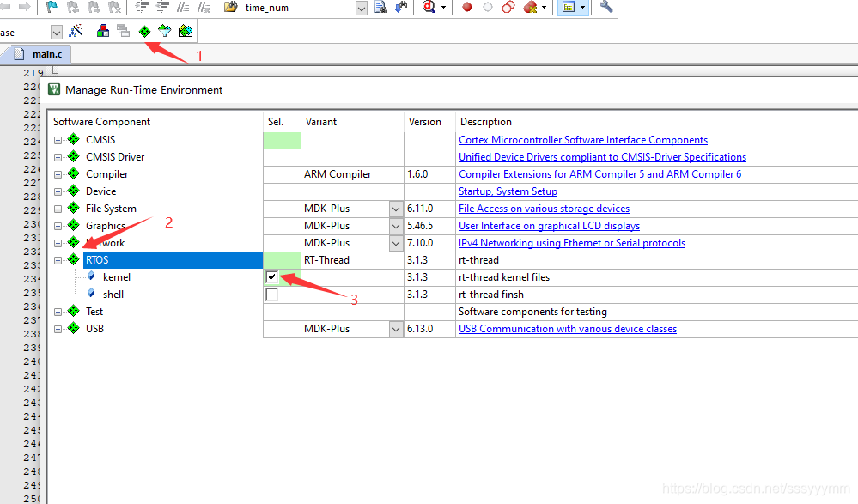Image resolution: width=858 pixels, height=504 pixels.
Task: Expand the File System tree node
Action: 58,209
